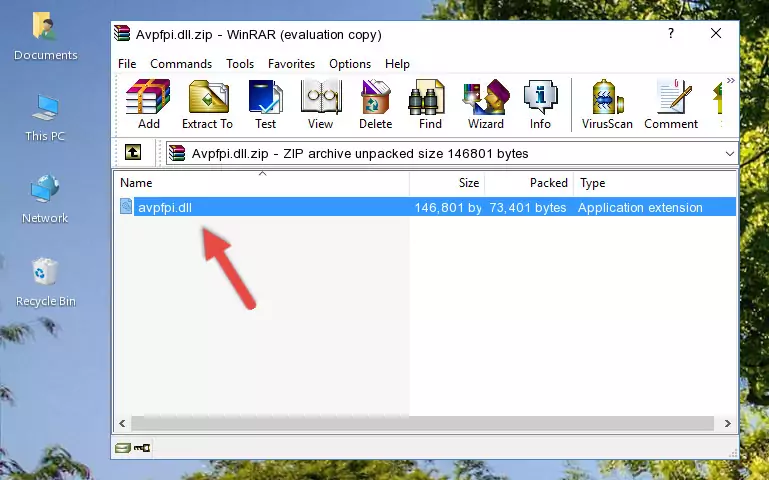Screen dimensions: 769x480
Task: Select the Network desktop icon
Action: click(x=45, y=199)
